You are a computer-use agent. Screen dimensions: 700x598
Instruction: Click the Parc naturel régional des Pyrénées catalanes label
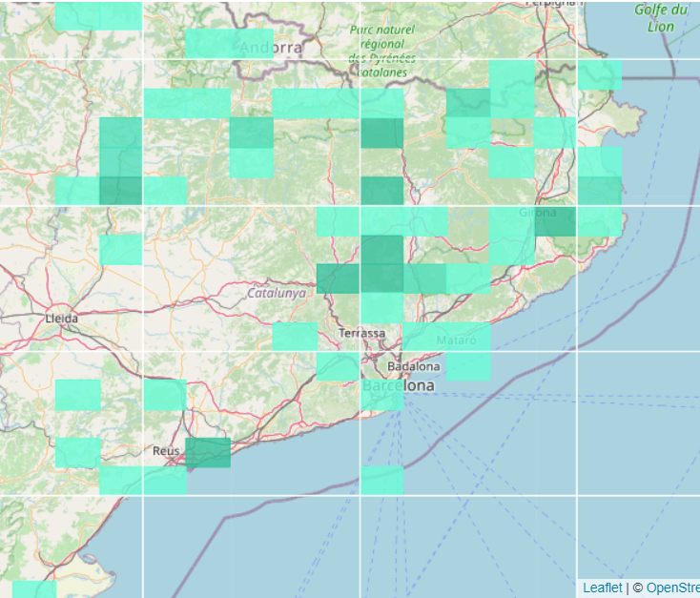coord(382,51)
